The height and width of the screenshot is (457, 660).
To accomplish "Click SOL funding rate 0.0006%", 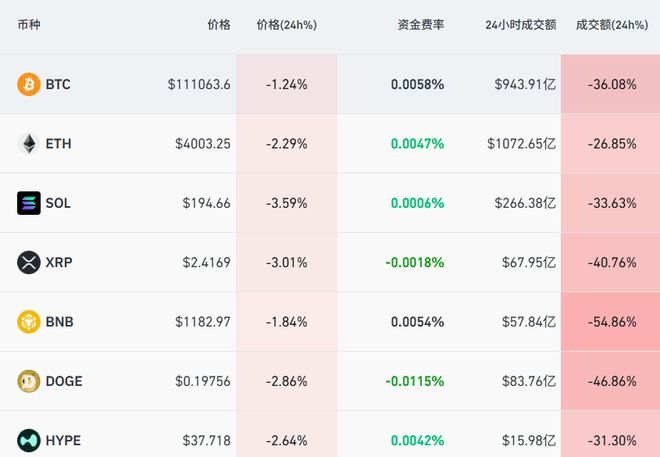I will pyautogui.click(x=418, y=203).
